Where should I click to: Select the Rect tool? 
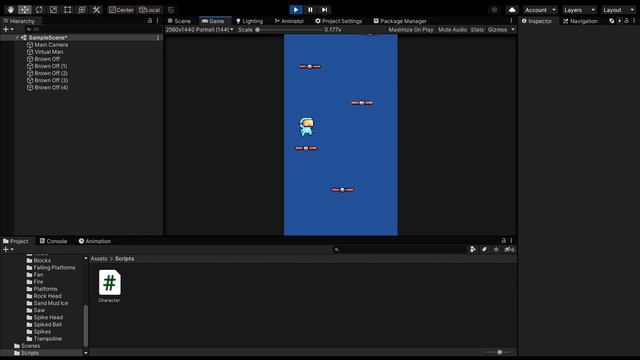tap(67, 9)
